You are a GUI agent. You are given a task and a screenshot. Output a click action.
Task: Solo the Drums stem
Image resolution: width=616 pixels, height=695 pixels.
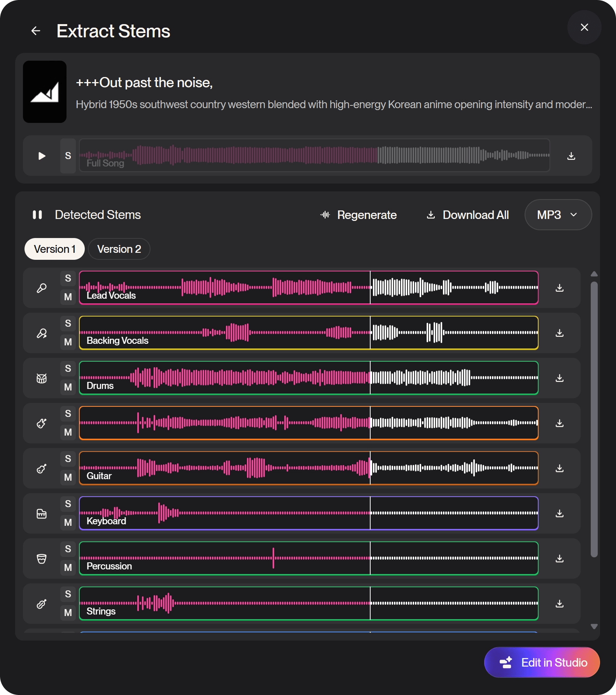pos(68,368)
